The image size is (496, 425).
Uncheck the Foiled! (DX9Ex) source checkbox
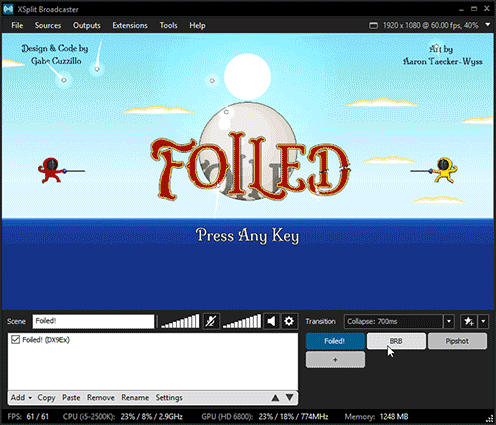pyautogui.click(x=15, y=340)
